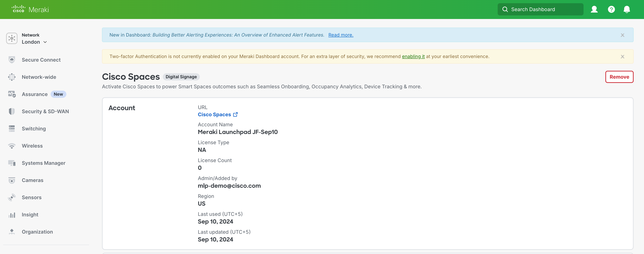
Task: Open the Secure Connect menu
Action: point(41,60)
